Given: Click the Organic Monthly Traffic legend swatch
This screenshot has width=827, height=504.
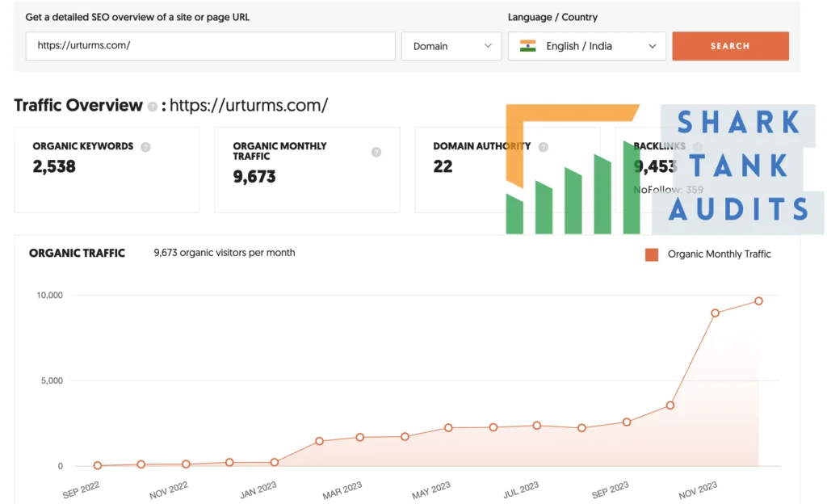Looking at the screenshot, I should coord(652,254).
